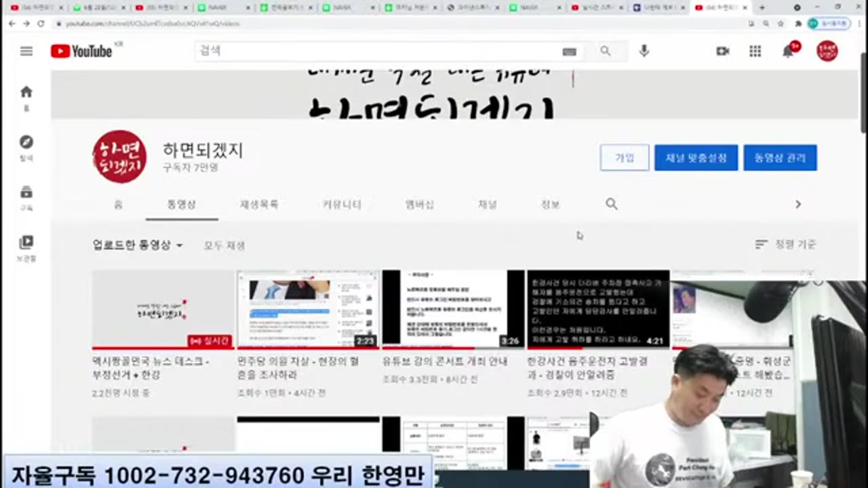
Task: Open the Chrome profile chip
Action: pyautogui.click(x=828, y=23)
